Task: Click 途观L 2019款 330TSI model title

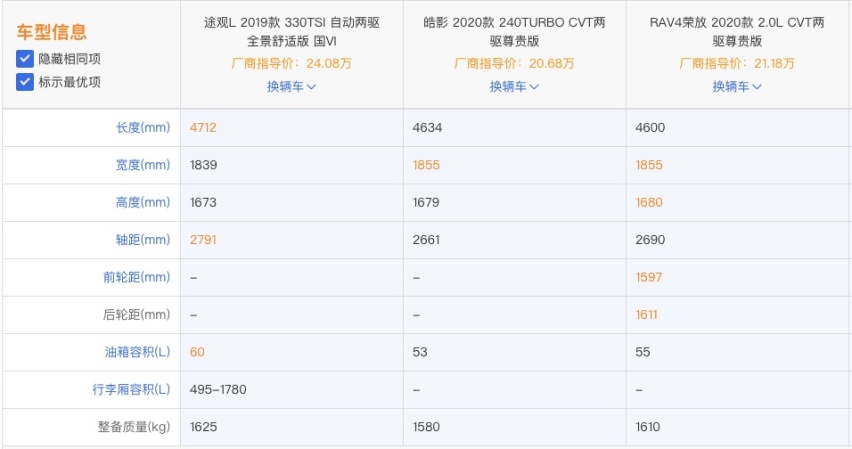Action: tap(292, 32)
